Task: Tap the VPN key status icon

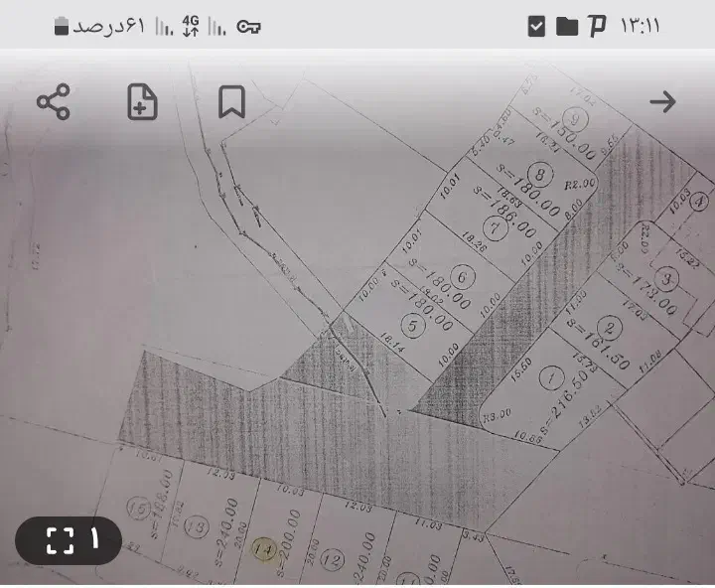Action: point(248,27)
